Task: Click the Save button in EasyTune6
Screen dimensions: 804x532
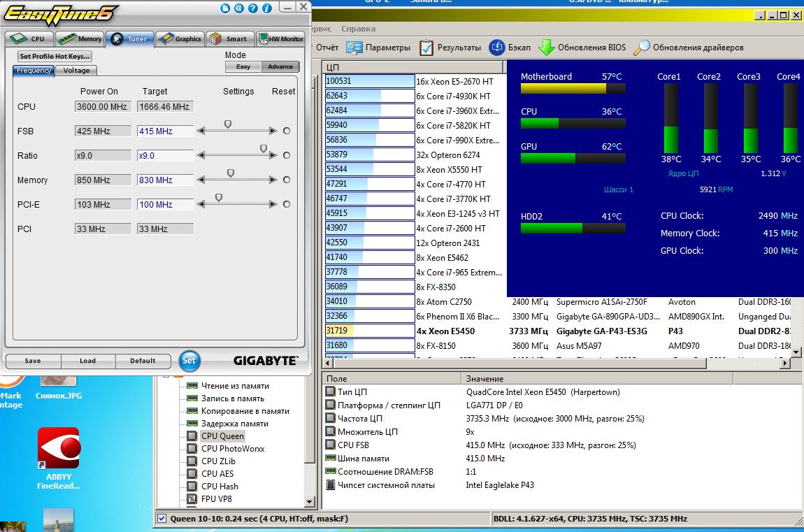Action: point(33,361)
